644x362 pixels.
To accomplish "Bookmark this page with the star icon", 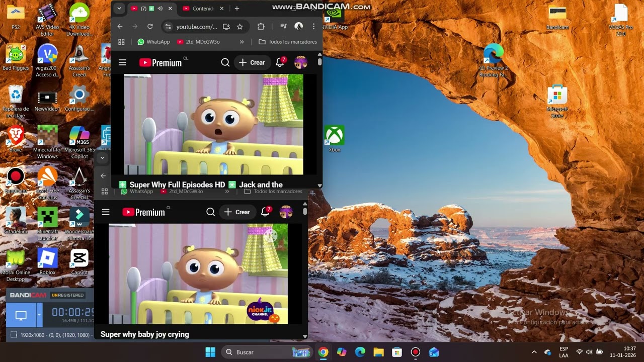I will [x=240, y=27].
